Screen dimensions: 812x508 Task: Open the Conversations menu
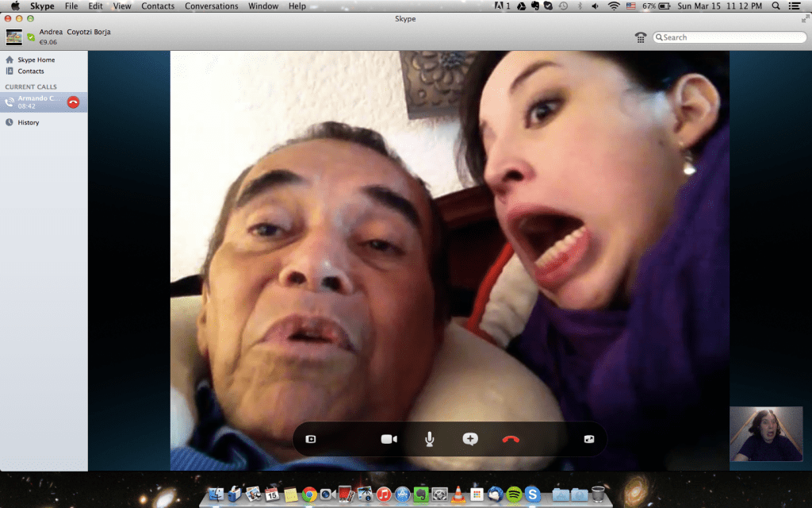(x=211, y=6)
